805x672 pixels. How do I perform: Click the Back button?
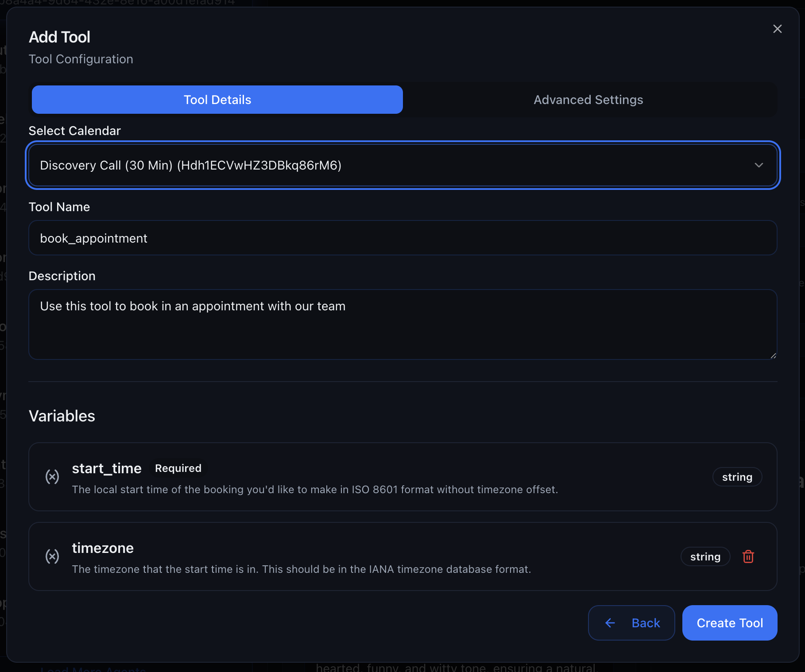(x=631, y=623)
